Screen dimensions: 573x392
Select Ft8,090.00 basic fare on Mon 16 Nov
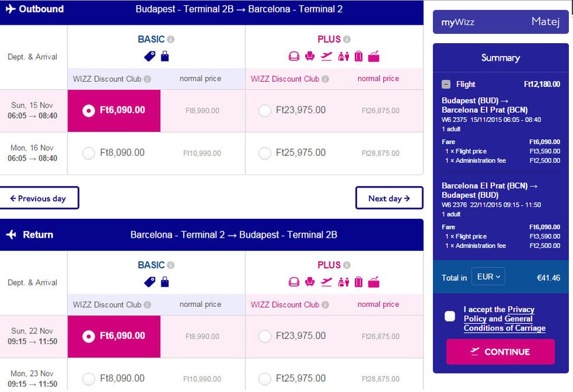89,153
